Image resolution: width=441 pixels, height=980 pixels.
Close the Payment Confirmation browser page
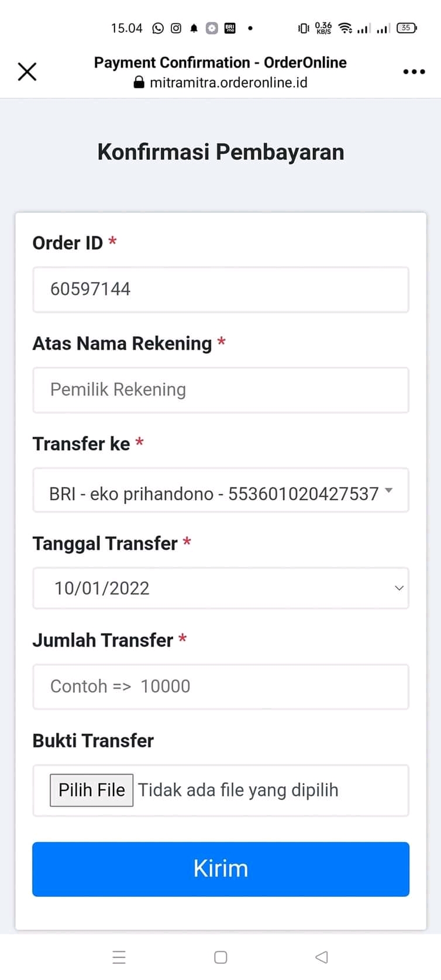click(27, 71)
